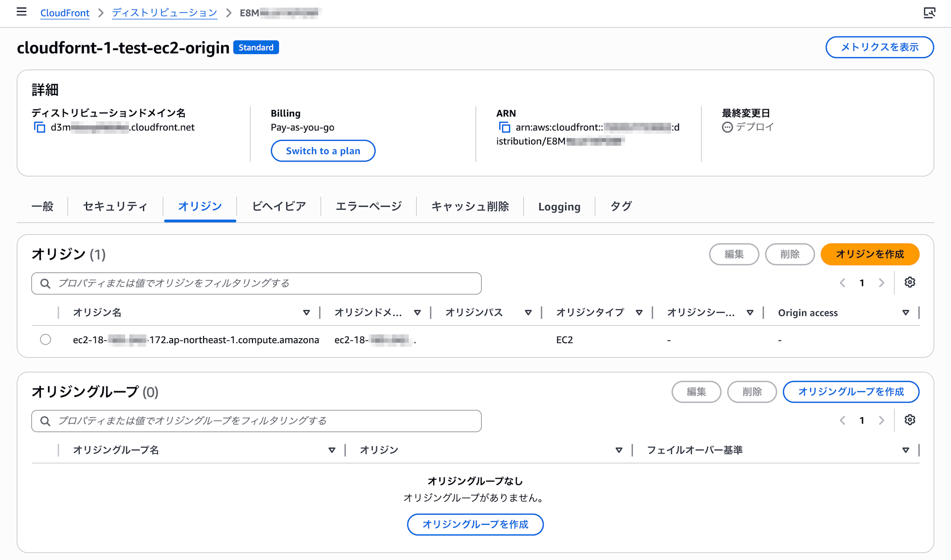Switch to the キャッシュ削除 tab

470,206
